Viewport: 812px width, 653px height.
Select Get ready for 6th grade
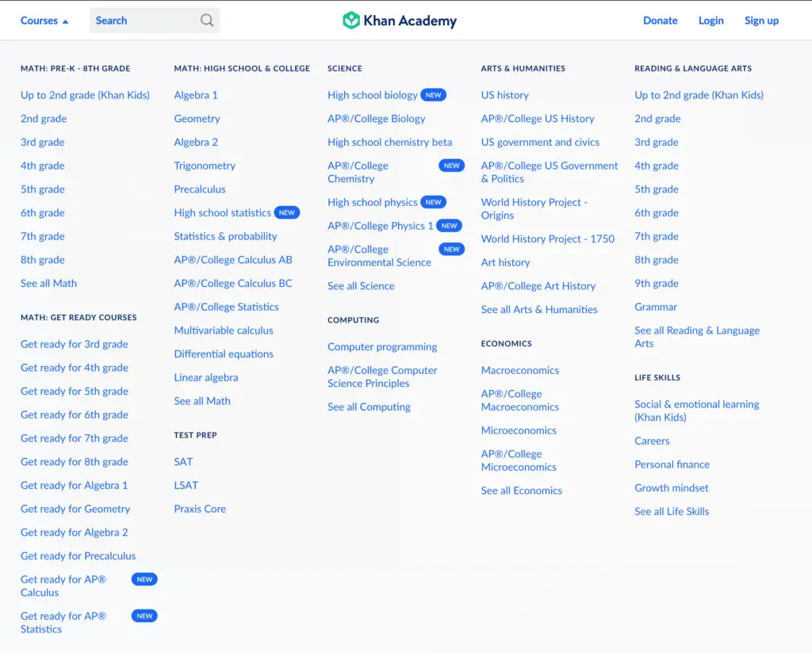click(74, 415)
